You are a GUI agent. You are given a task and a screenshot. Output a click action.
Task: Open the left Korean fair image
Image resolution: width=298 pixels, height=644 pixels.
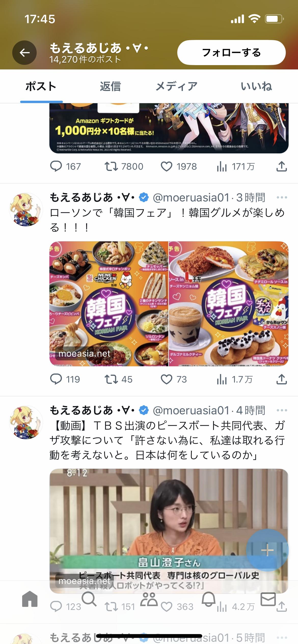coord(109,304)
